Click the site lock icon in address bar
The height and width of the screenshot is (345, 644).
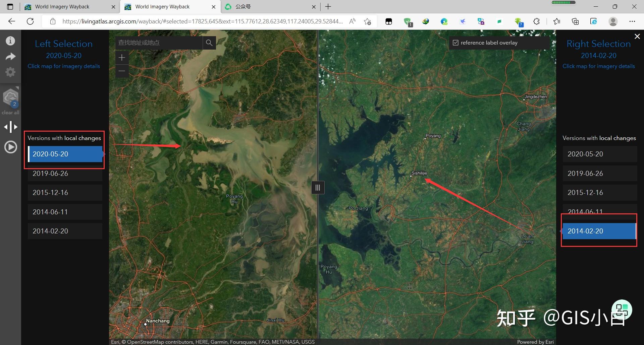tap(53, 21)
